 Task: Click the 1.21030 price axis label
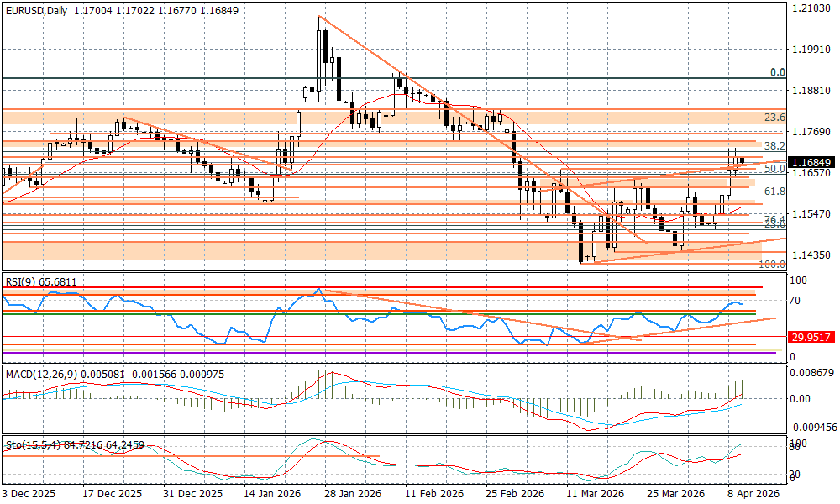coord(811,8)
